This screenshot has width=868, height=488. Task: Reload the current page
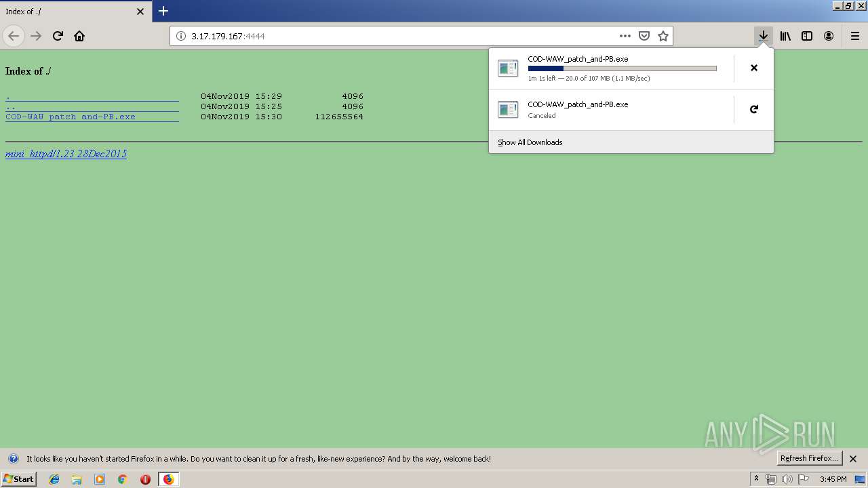58,36
